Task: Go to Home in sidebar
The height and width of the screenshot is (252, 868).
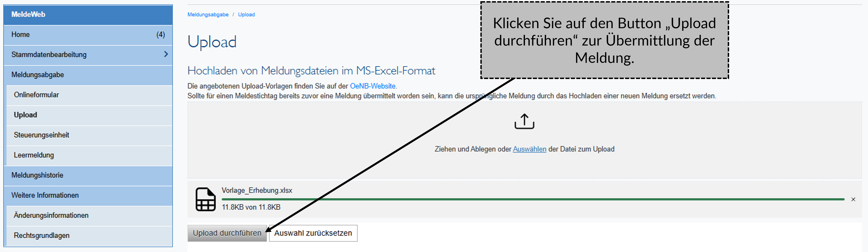Action: coord(21,35)
